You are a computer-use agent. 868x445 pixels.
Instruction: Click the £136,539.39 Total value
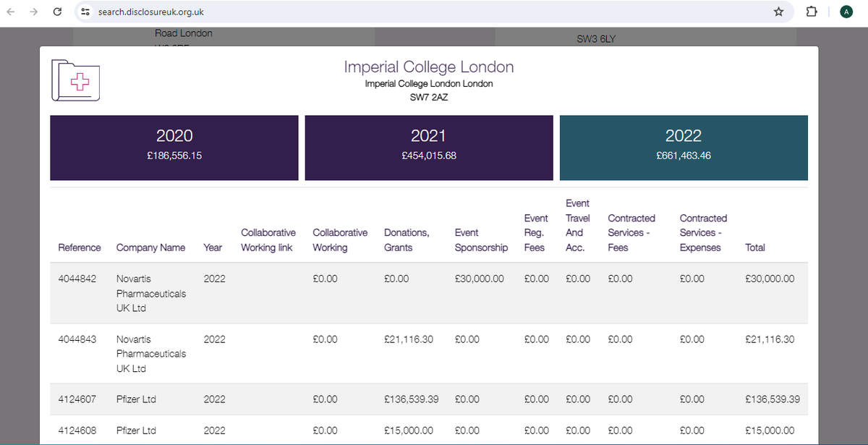click(x=773, y=399)
